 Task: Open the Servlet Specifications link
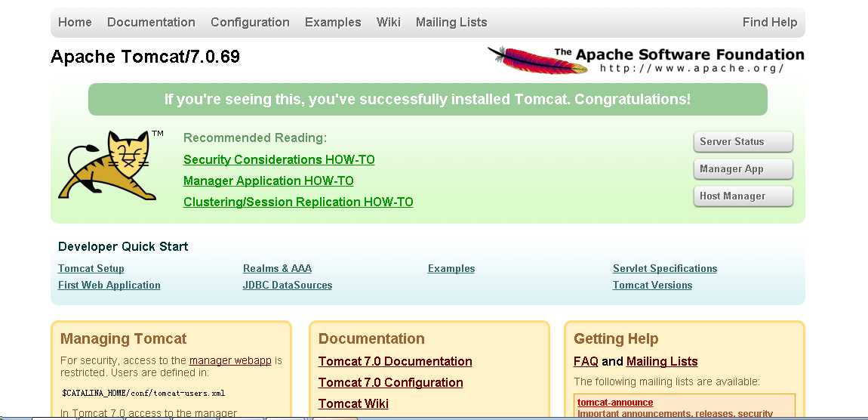(x=665, y=269)
